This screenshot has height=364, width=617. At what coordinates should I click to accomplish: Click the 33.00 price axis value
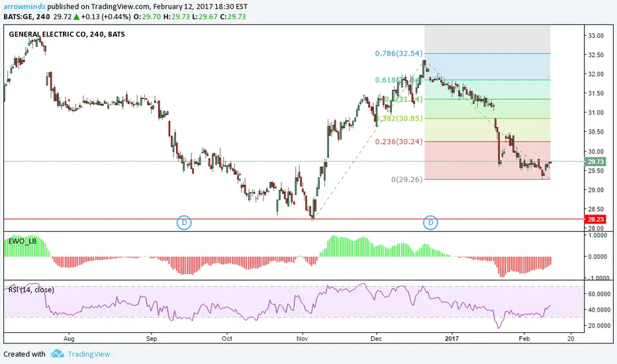(596, 36)
